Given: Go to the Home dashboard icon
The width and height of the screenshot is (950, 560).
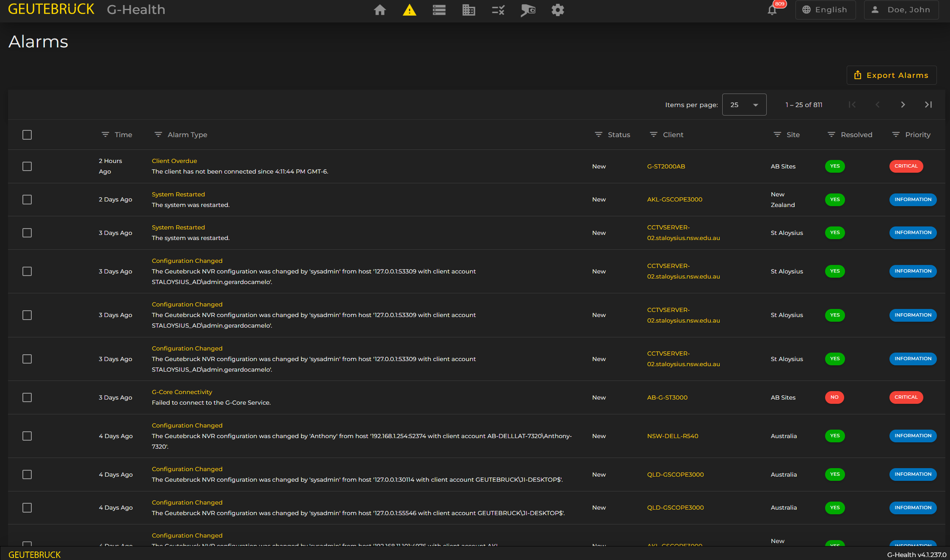Looking at the screenshot, I should pos(380,10).
